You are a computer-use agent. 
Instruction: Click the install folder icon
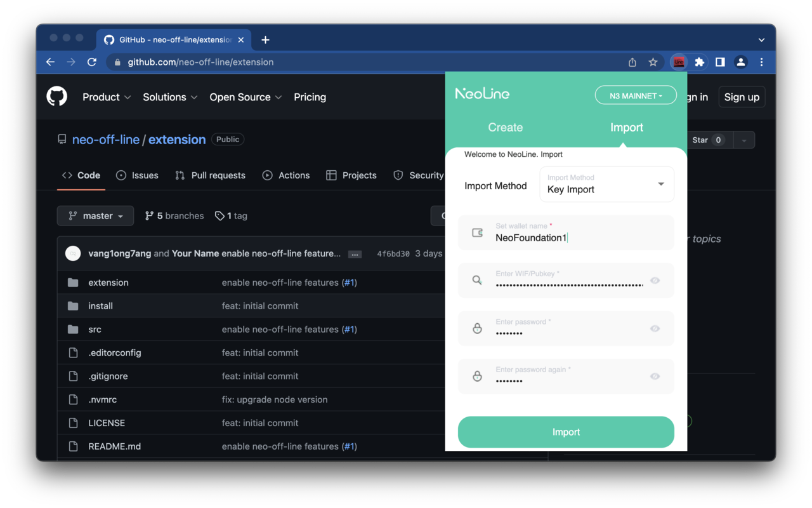(x=73, y=306)
